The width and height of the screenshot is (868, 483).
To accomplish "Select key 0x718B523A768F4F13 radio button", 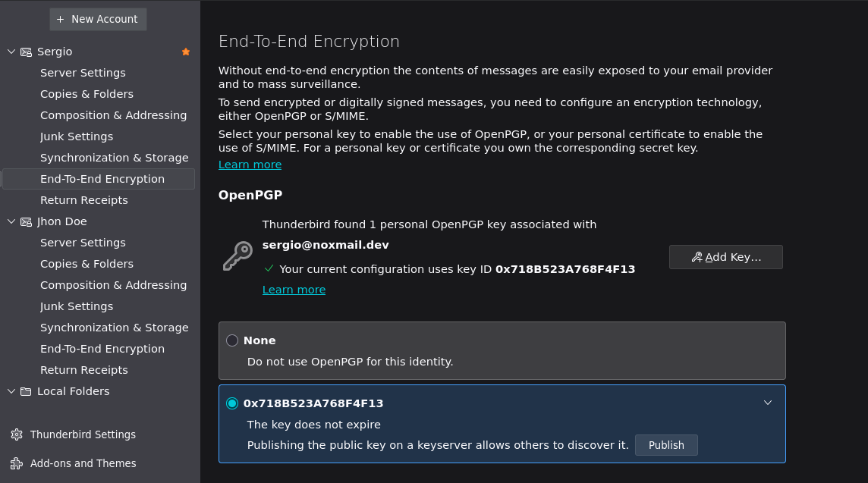I will (232, 403).
